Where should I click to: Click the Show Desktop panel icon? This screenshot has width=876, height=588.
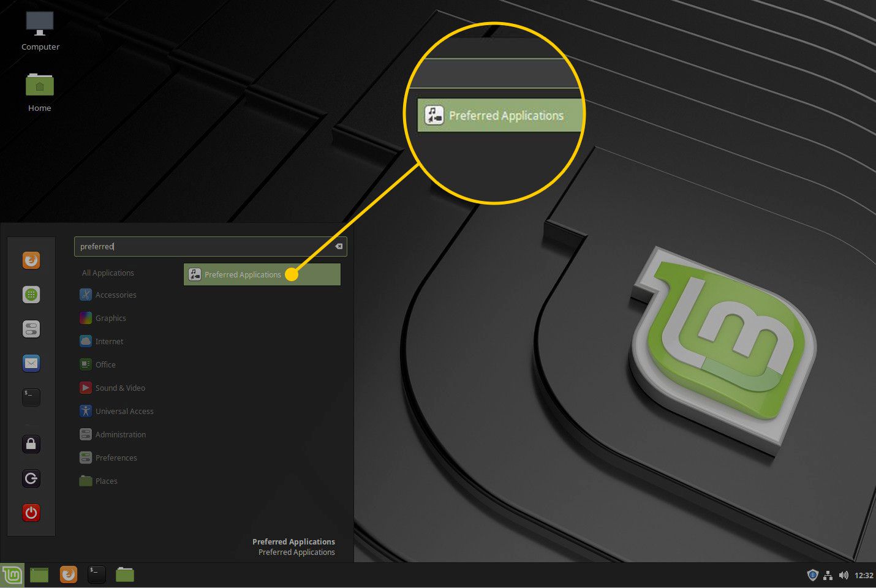(x=39, y=575)
